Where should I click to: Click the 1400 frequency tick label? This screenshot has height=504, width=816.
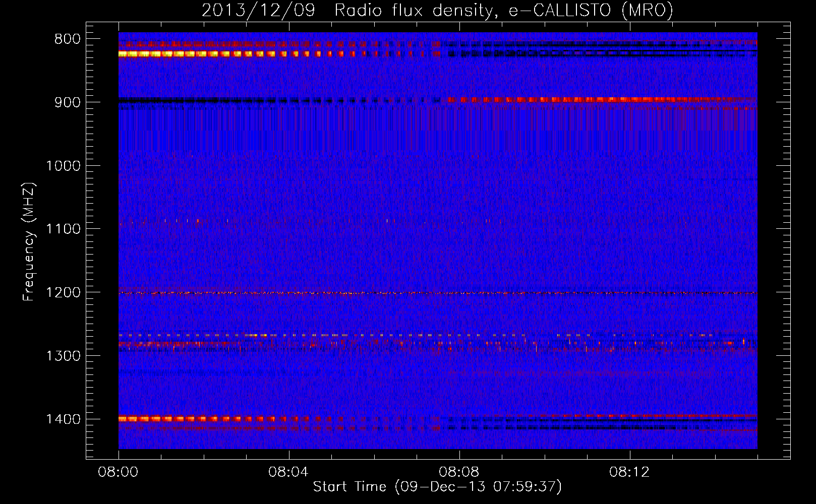tap(63, 419)
